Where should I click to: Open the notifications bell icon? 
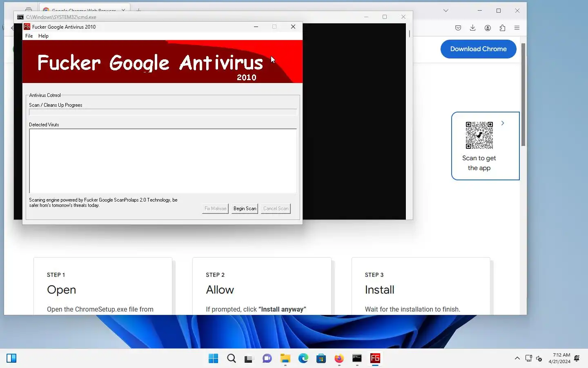point(577,359)
